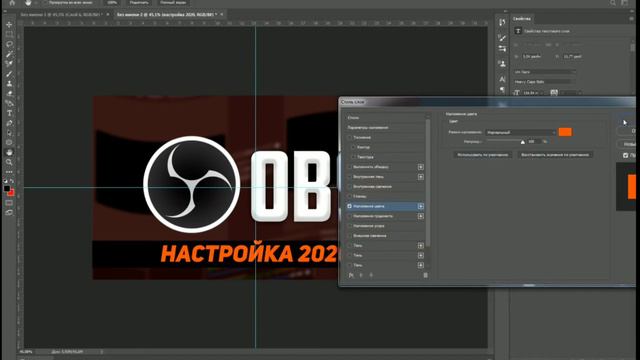This screenshot has width=640, height=360.
Task: Click the orange overlay color swatch
Action: [x=565, y=132]
